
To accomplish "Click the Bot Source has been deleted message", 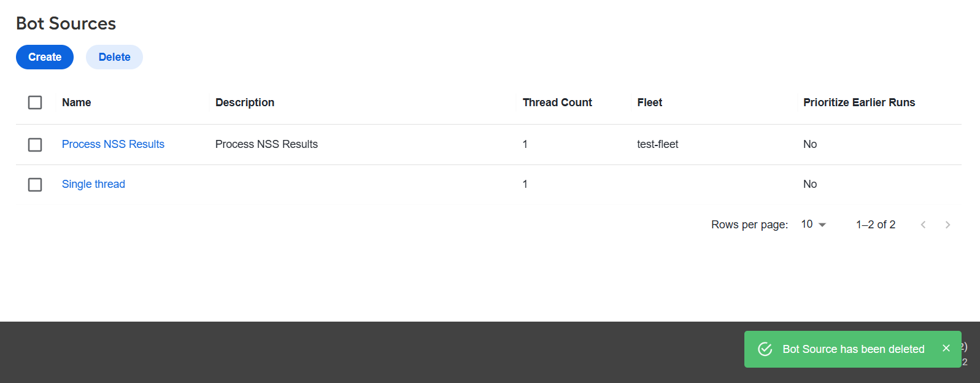I will [x=854, y=349].
